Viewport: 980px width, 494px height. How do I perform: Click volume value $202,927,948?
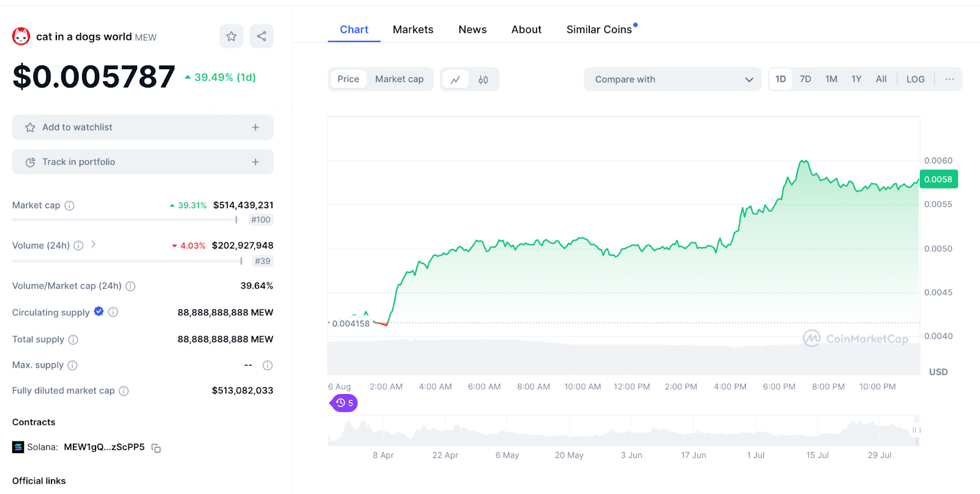tap(243, 245)
